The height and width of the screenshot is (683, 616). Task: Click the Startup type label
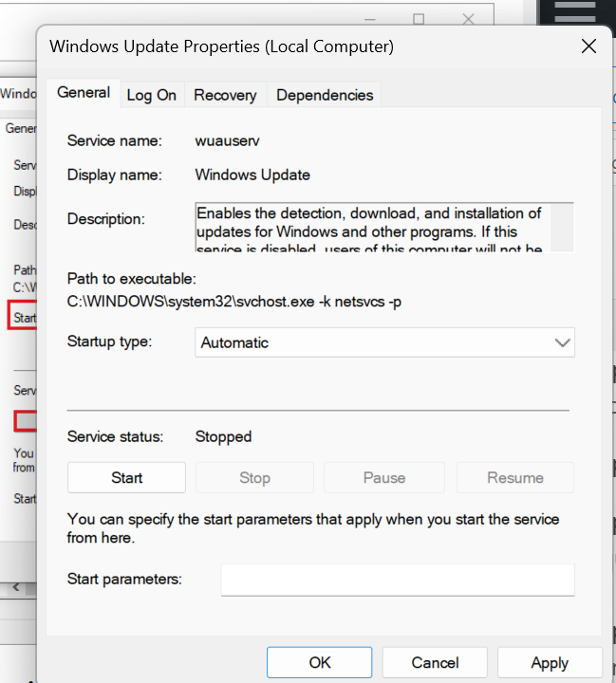pyautogui.click(x=109, y=341)
